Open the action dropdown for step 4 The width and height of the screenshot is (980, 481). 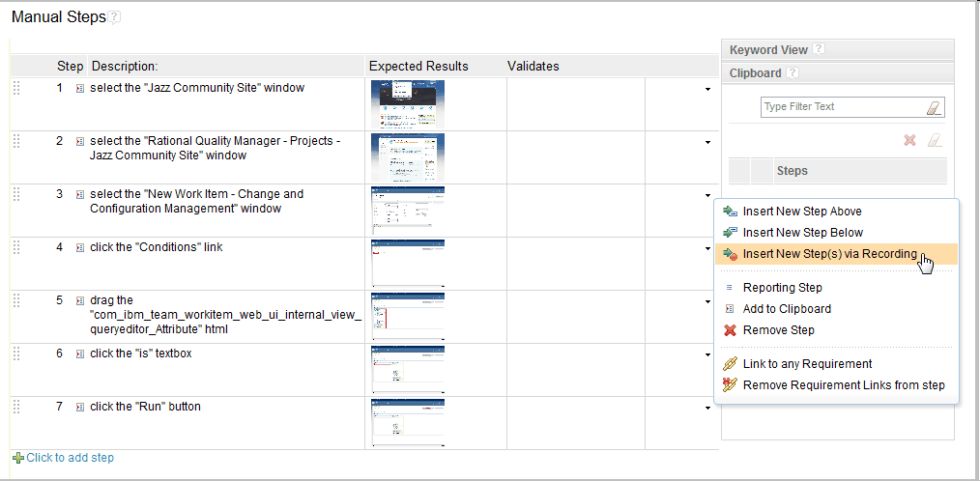point(707,248)
